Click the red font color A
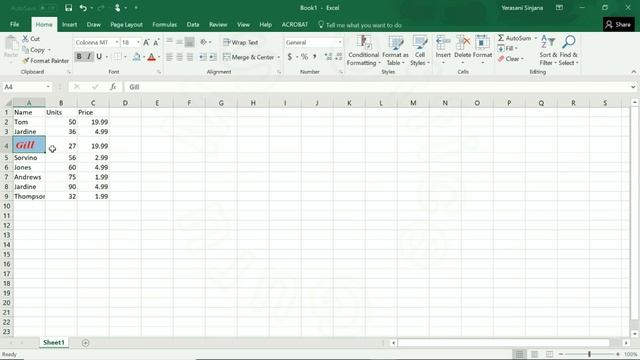 click(x=151, y=57)
